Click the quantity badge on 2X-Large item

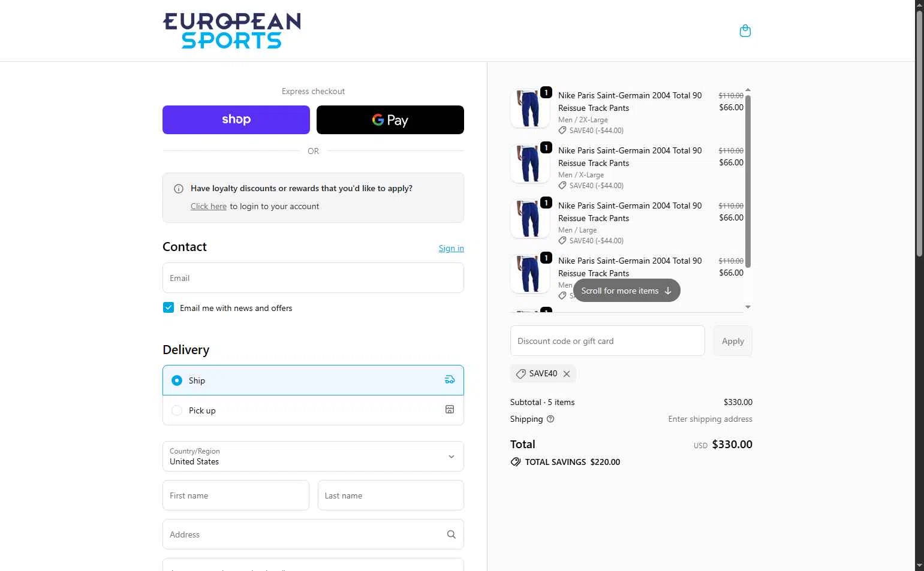pyautogui.click(x=546, y=92)
